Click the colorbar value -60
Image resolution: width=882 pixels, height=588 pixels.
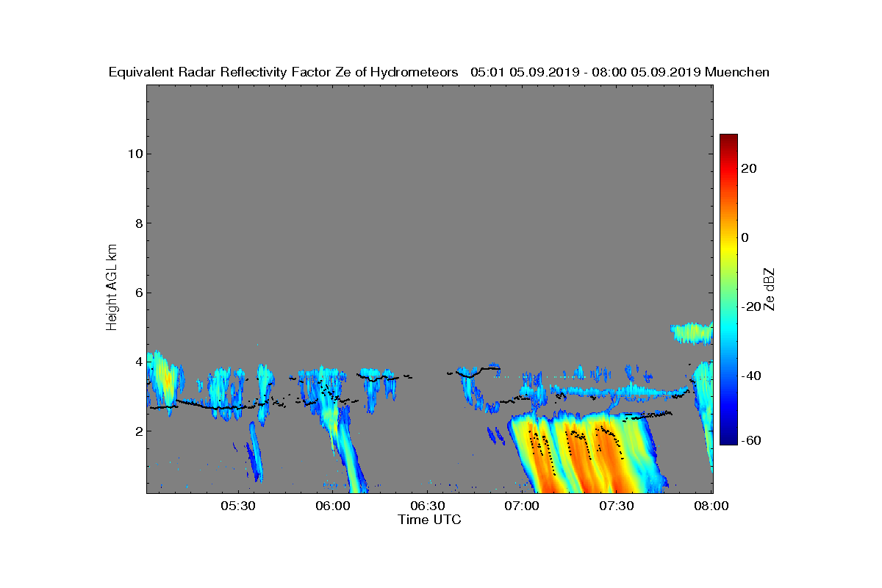pos(752,440)
